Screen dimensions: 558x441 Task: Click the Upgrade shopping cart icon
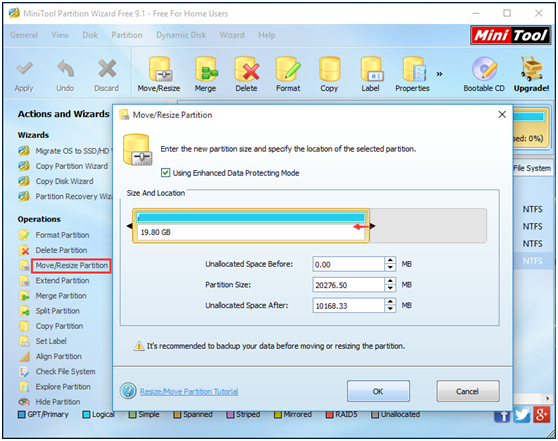531,69
